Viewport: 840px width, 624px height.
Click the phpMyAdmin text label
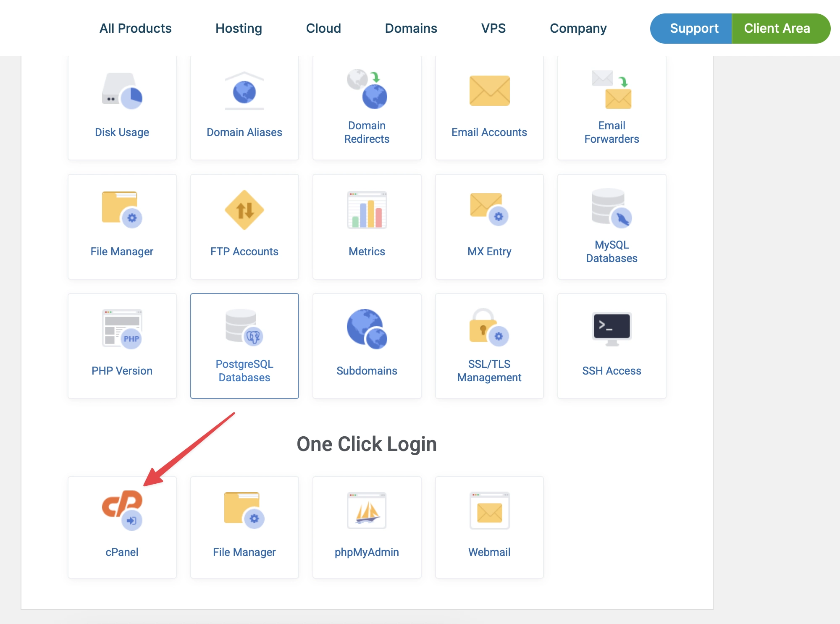coord(367,552)
